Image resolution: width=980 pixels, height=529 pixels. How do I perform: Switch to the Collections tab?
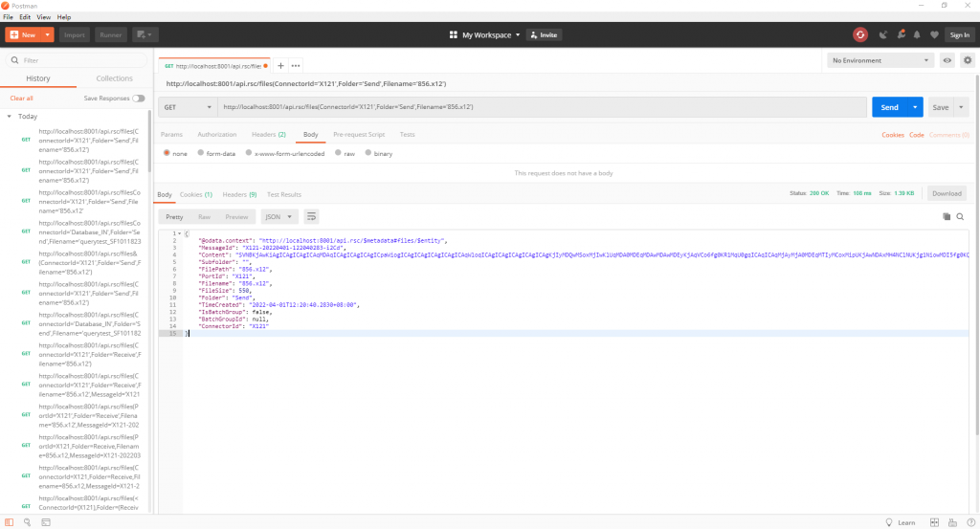[x=115, y=78]
